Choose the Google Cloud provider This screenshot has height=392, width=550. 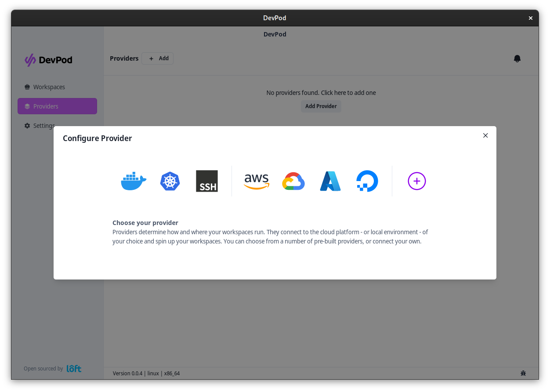[x=293, y=181]
